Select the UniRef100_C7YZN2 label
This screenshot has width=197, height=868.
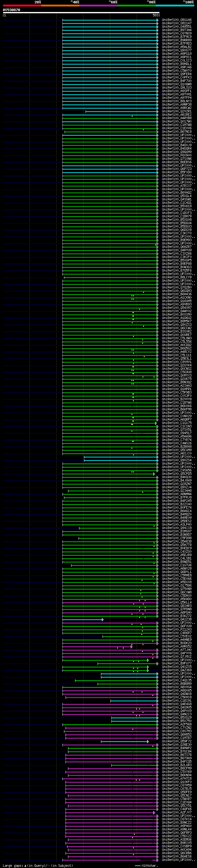177,728
